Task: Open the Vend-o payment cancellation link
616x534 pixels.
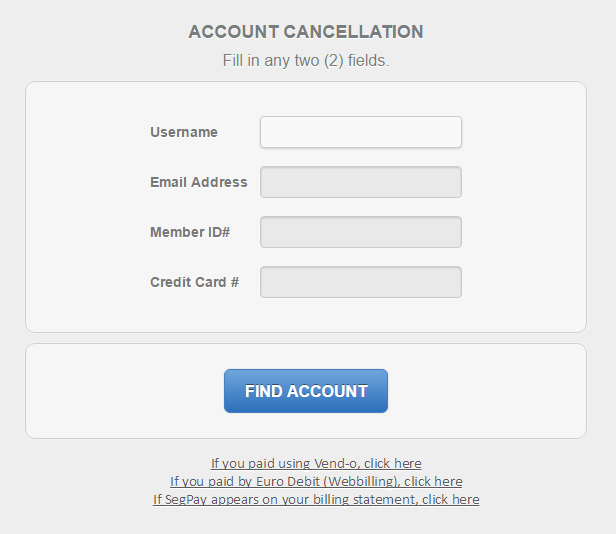Action: click(315, 464)
